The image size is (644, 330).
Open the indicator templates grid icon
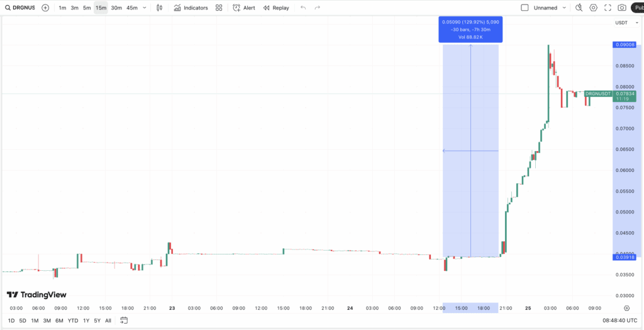point(219,8)
